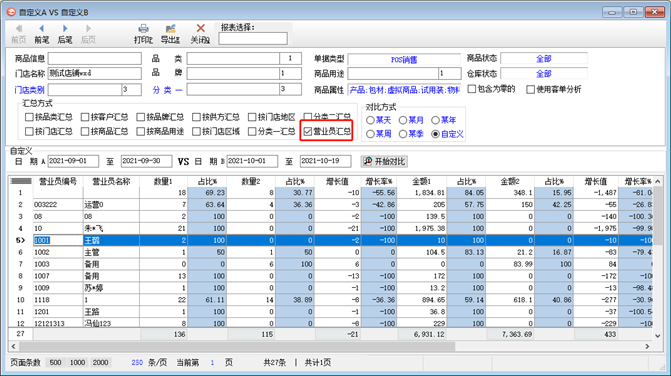Set page size to 500
671x376 pixels.
(x=55, y=362)
